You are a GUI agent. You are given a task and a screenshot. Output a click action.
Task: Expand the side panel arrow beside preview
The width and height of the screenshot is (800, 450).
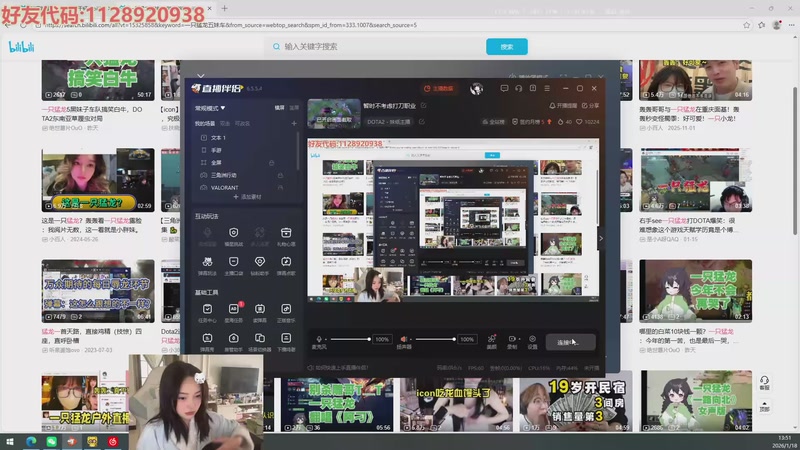[x=601, y=238]
